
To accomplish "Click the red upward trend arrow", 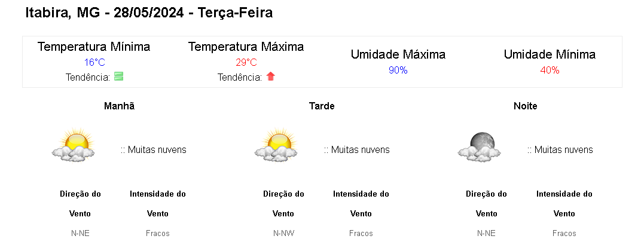I will point(270,76).
